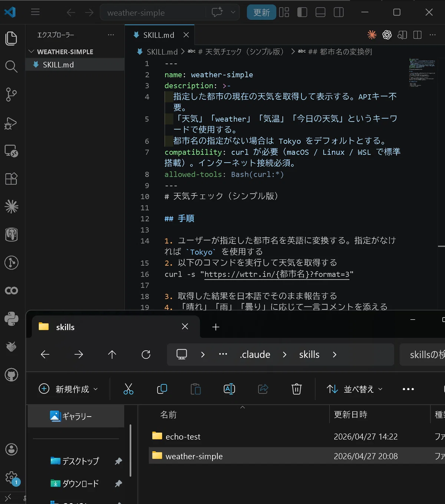
Task: Expand the chat dropdown chevron in title bar
Action: [x=233, y=12]
